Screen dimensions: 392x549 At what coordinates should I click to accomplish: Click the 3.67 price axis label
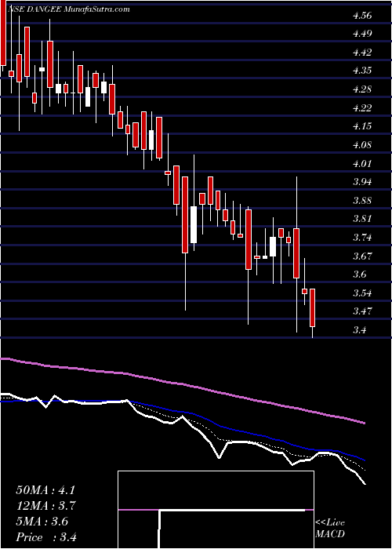(x=362, y=256)
